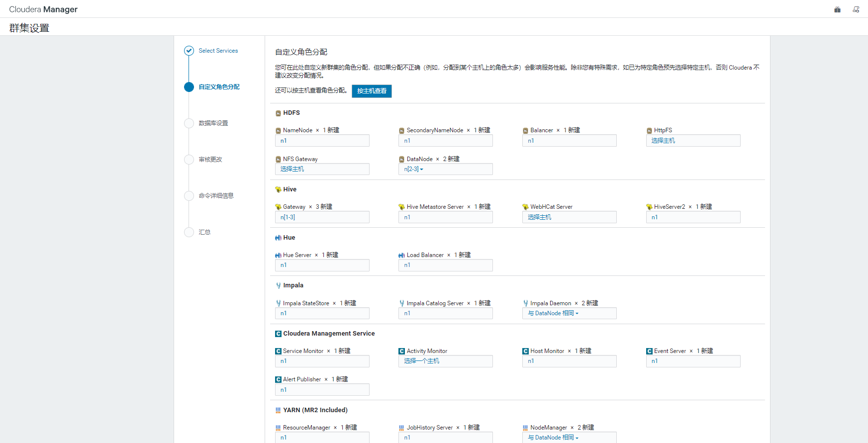This screenshot has height=443, width=868.
Task: Click the Hue service icon
Action: [x=278, y=238]
